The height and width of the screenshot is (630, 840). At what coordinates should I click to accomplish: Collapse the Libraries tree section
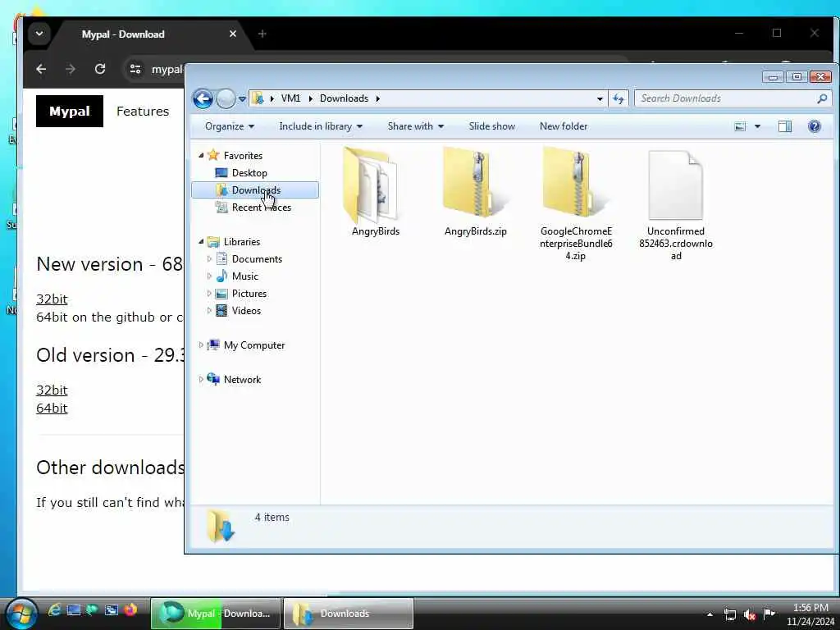click(x=202, y=242)
